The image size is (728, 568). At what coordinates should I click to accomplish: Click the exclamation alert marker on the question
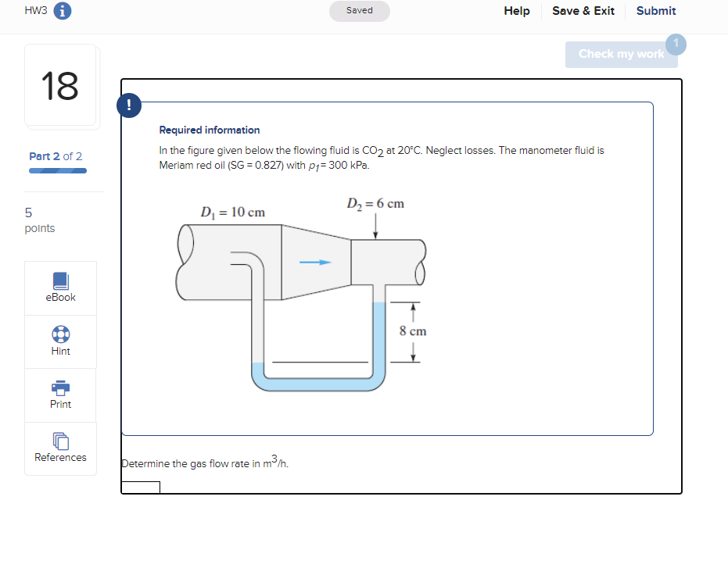tap(129, 105)
